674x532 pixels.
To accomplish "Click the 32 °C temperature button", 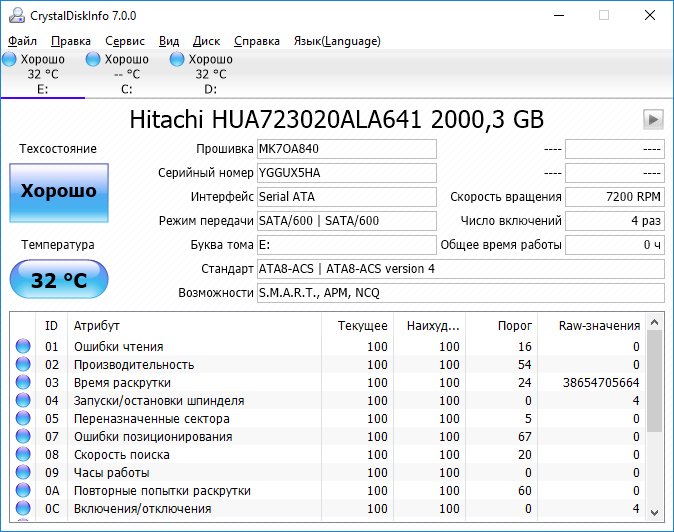I will click(x=59, y=279).
